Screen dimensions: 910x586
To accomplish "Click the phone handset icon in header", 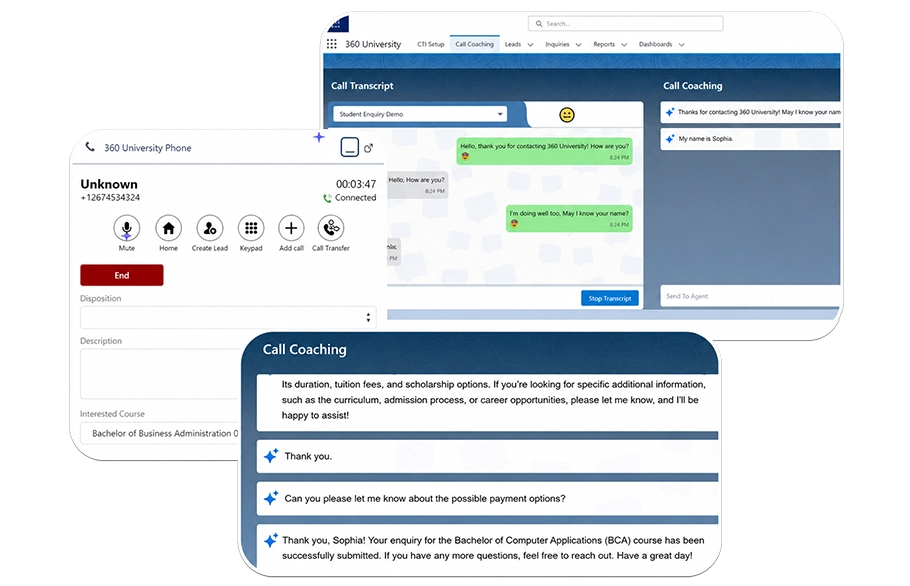I will pos(90,147).
